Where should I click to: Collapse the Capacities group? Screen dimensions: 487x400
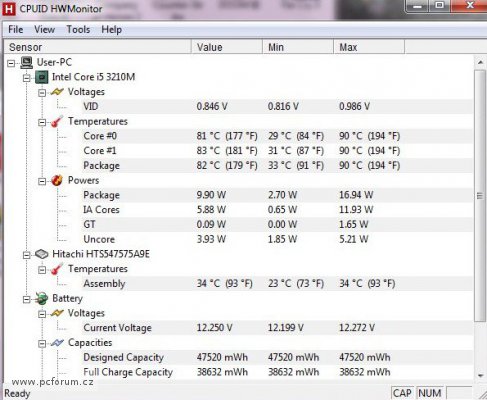(42, 343)
